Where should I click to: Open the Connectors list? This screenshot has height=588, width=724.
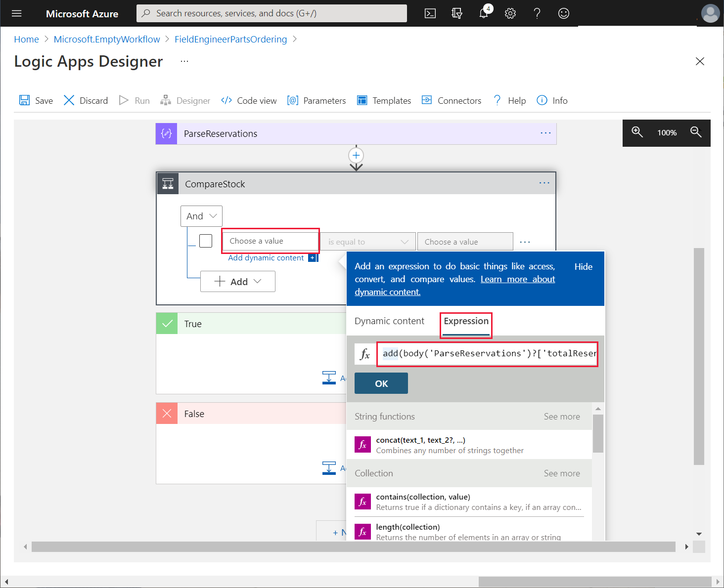[x=452, y=100]
